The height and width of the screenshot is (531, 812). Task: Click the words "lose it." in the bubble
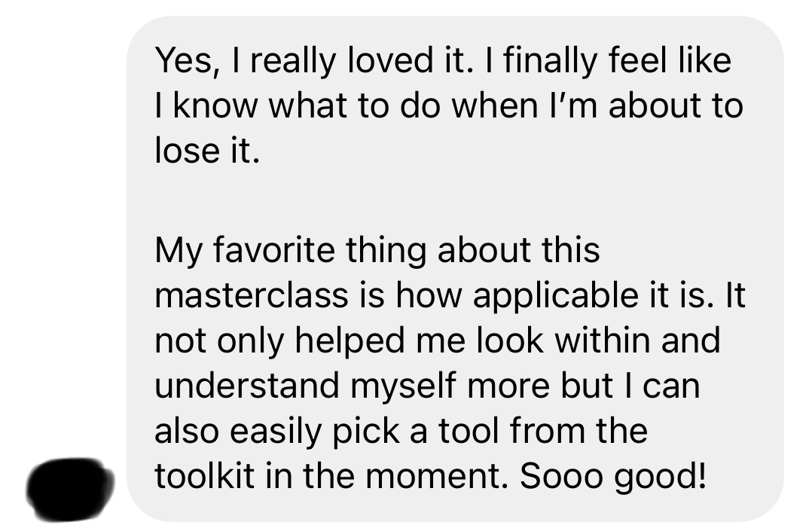206,150
